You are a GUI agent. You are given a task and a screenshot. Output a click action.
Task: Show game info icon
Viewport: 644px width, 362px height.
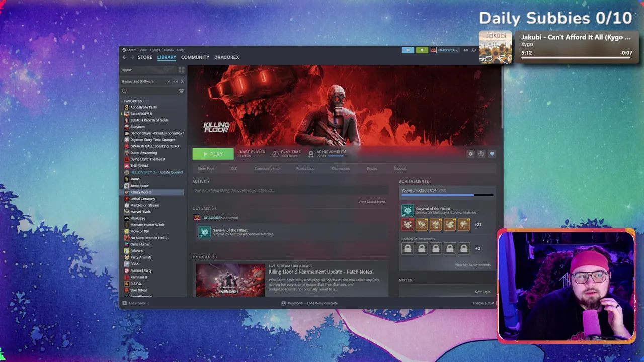click(481, 154)
